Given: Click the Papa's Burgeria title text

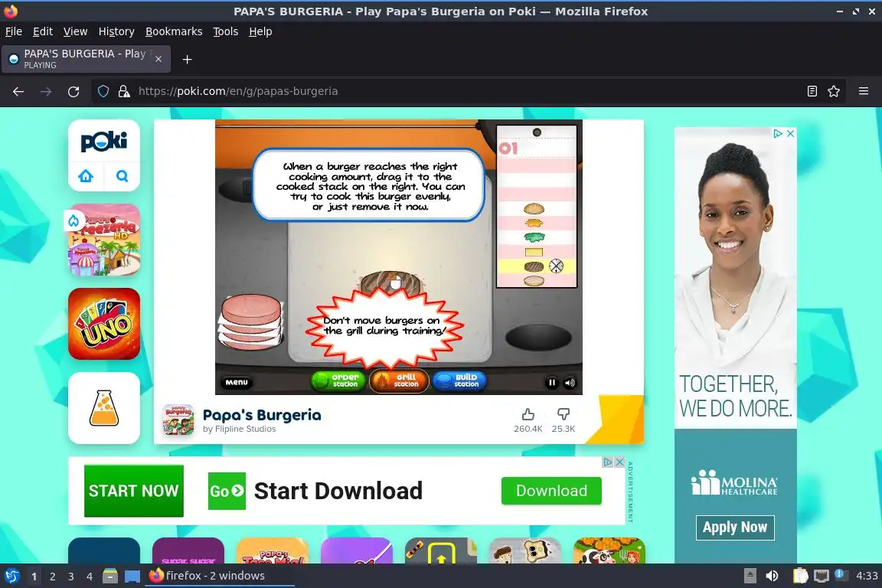Looking at the screenshot, I should pos(262,415).
